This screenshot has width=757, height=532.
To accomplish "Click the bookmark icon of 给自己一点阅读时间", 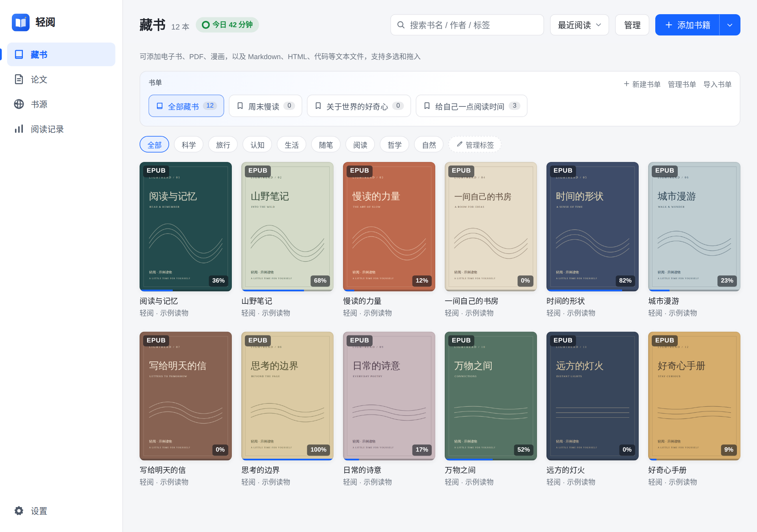I will click(427, 106).
